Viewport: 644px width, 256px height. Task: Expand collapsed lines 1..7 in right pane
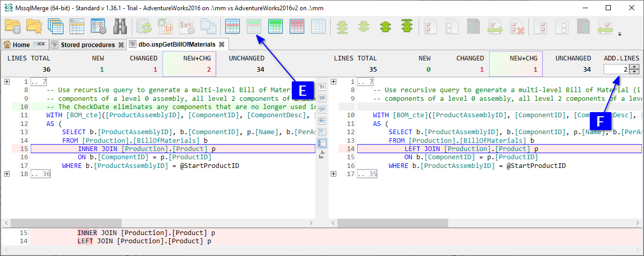coord(333,81)
